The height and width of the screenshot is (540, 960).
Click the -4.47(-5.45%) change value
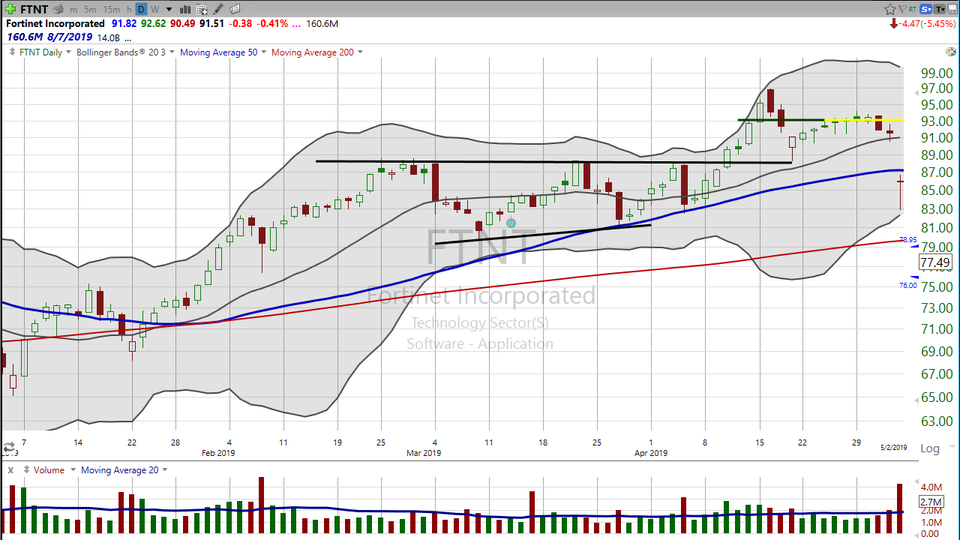(x=927, y=24)
